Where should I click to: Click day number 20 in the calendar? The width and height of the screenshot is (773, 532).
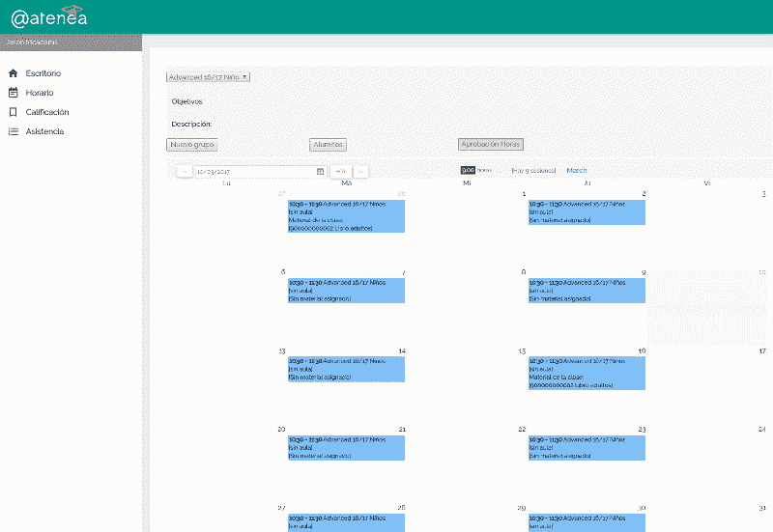(x=281, y=430)
